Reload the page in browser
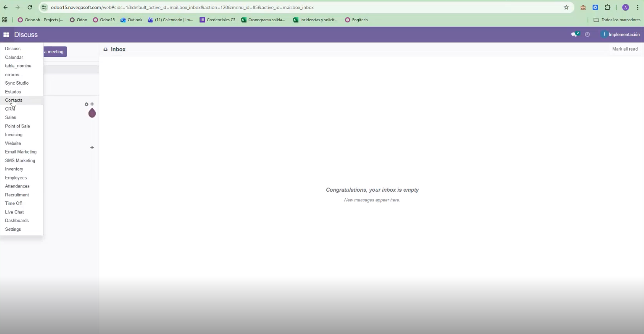The height and width of the screenshot is (334, 644). click(x=30, y=7)
